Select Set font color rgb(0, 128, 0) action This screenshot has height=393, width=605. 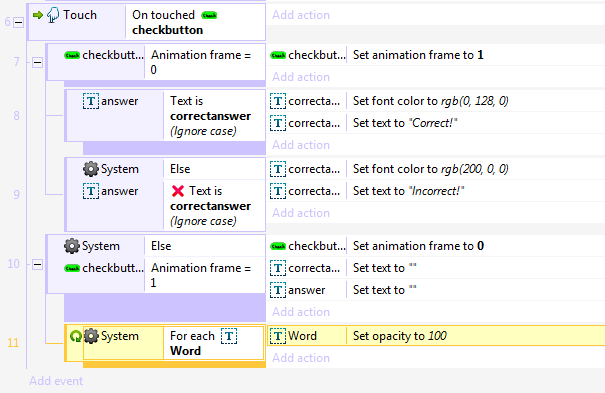pyautogui.click(x=431, y=101)
